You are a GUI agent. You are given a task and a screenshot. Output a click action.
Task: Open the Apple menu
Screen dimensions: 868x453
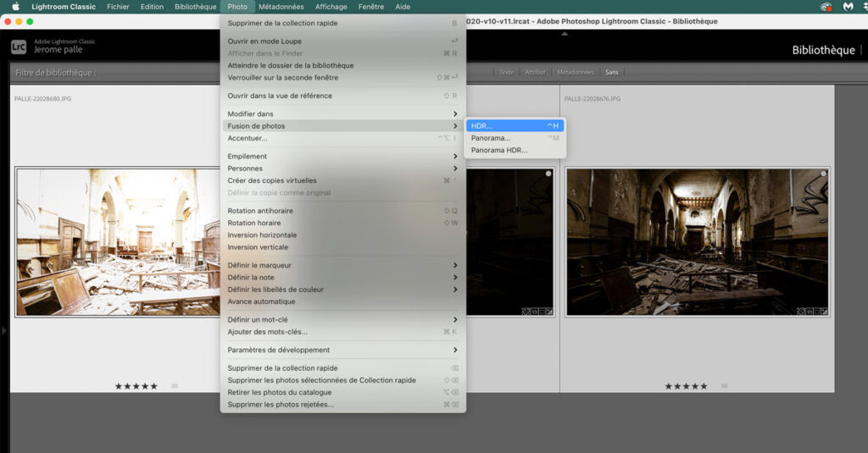pos(15,7)
